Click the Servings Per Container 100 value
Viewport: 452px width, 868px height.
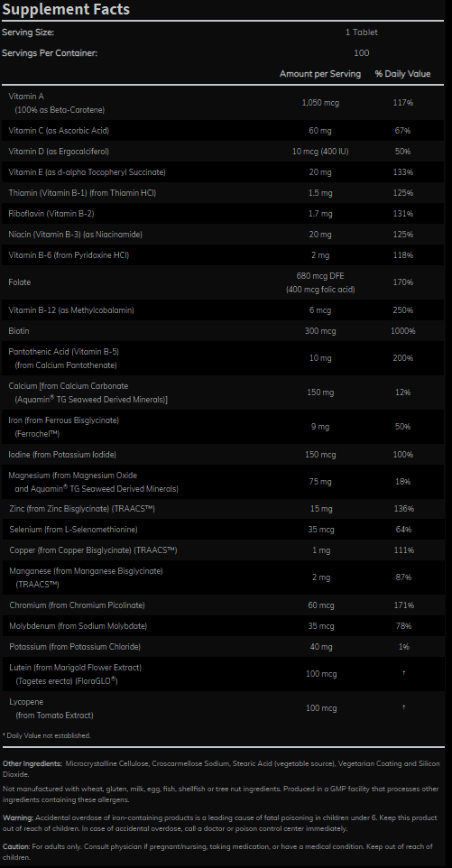coord(362,53)
